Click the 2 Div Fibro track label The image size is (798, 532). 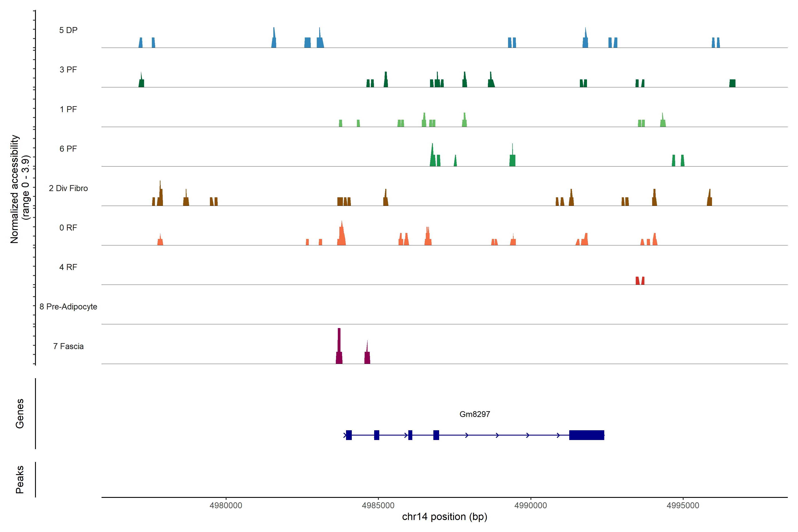(68, 188)
